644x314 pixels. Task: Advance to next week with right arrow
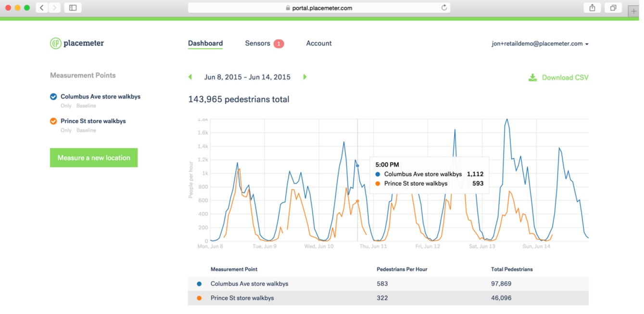tap(305, 77)
